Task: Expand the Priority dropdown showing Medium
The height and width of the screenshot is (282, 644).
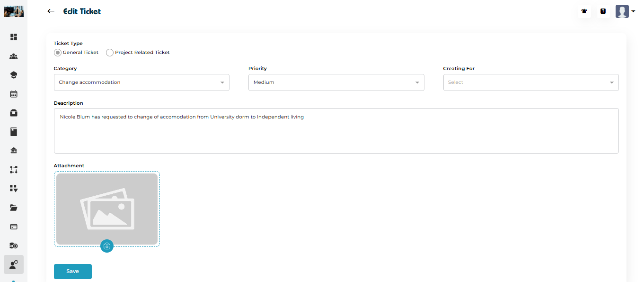Action: pos(336,82)
